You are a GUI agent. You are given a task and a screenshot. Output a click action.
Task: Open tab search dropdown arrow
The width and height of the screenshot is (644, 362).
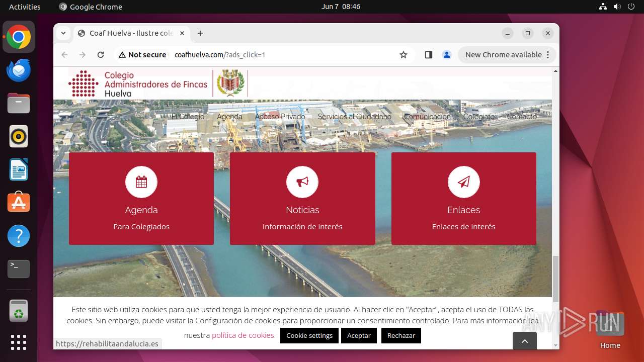pos(63,33)
